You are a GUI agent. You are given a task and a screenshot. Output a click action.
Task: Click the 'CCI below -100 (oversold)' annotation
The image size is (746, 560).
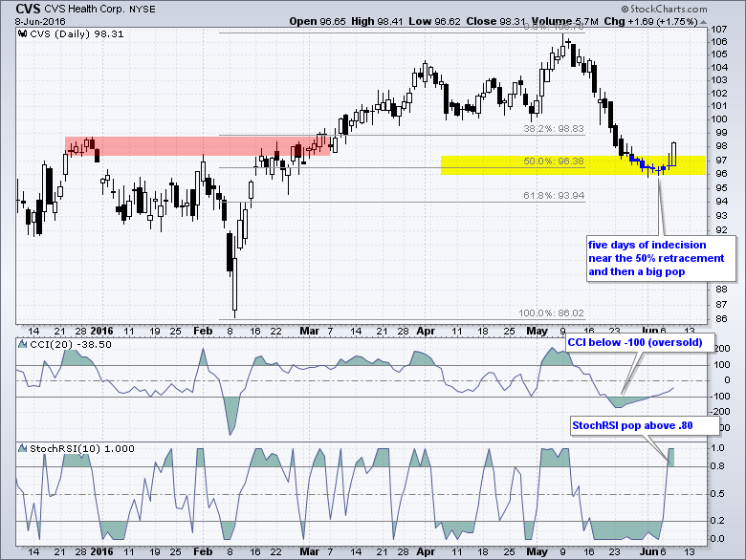tap(641, 342)
